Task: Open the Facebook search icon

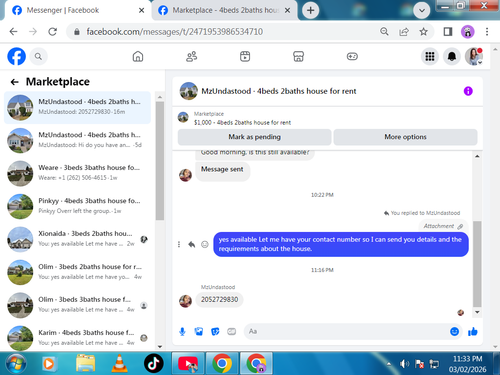Action: point(38,56)
